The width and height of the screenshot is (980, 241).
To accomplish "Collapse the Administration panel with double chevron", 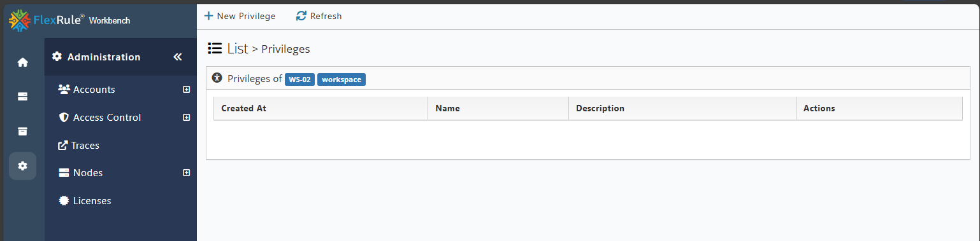I will click(178, 57).
